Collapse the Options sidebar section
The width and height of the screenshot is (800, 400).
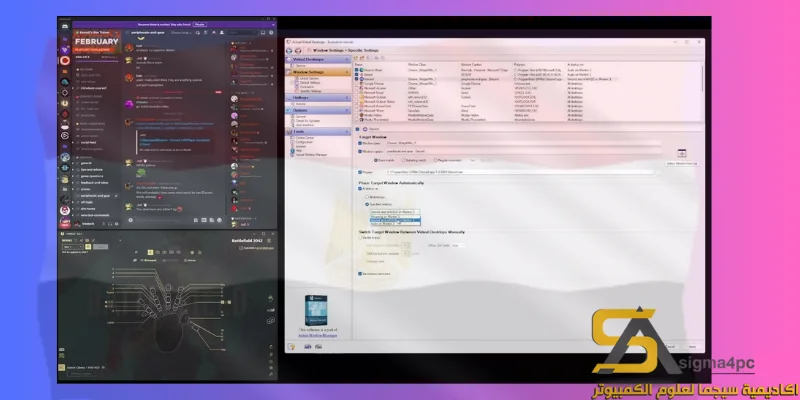[x=347, y=110]
